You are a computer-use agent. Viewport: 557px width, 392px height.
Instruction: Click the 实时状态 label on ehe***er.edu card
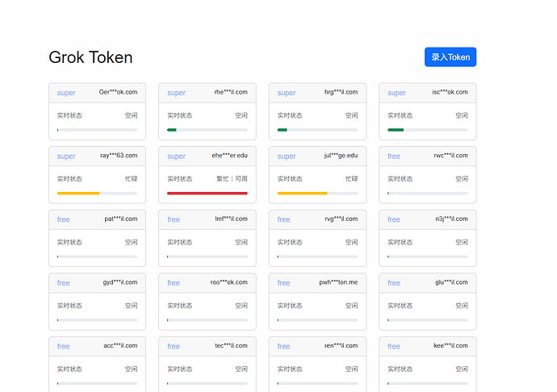pos(180,178)
